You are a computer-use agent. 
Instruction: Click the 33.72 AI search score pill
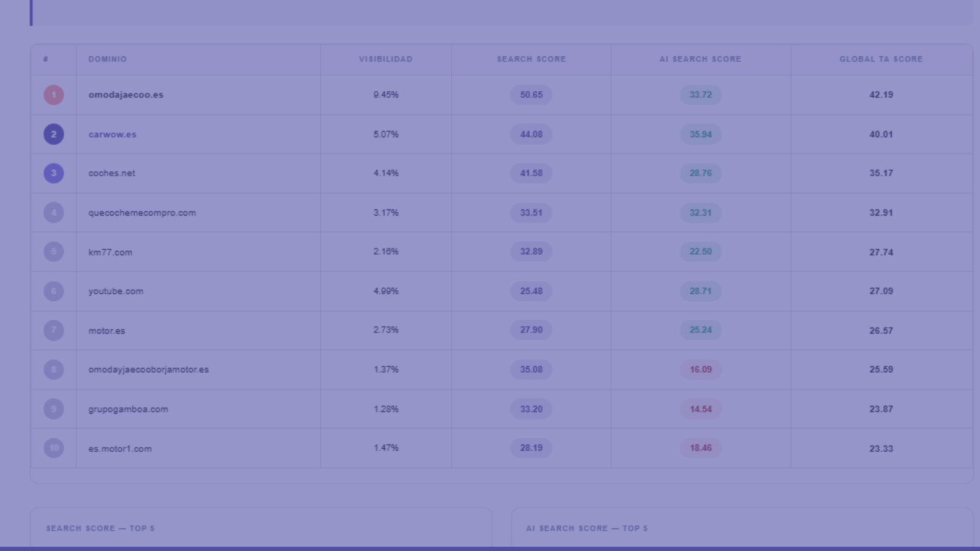[x=701, y=95]
